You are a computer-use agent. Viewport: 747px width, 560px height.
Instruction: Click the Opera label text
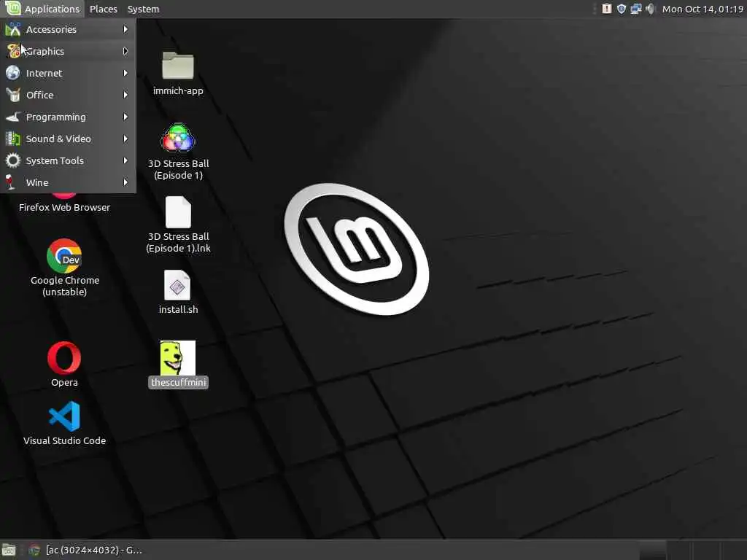(x=64, y=382)
